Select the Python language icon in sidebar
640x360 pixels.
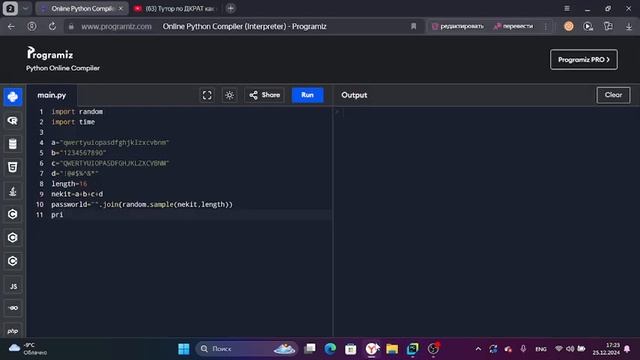pos(13,97)
